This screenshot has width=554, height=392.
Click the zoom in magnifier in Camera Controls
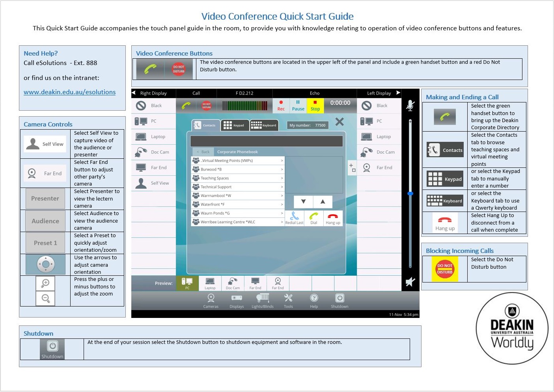(x=45, y=283)
